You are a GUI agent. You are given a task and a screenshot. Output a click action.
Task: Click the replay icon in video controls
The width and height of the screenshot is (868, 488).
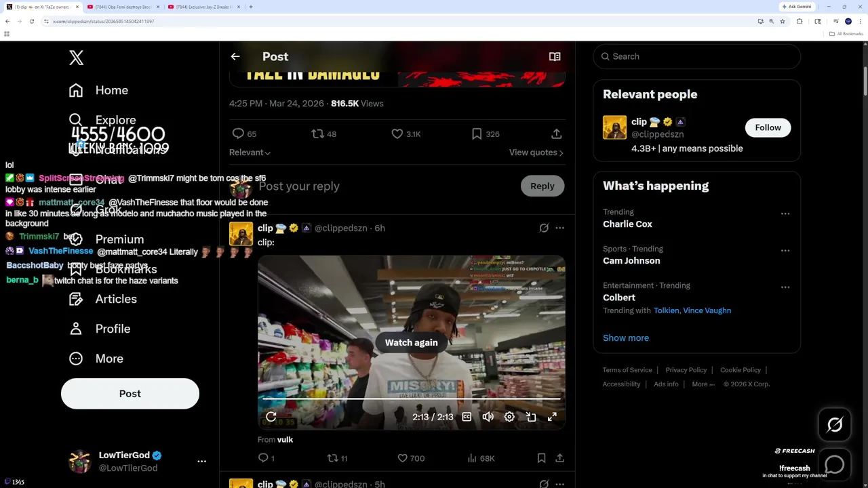pyautogui.click(x=271, y=417)
